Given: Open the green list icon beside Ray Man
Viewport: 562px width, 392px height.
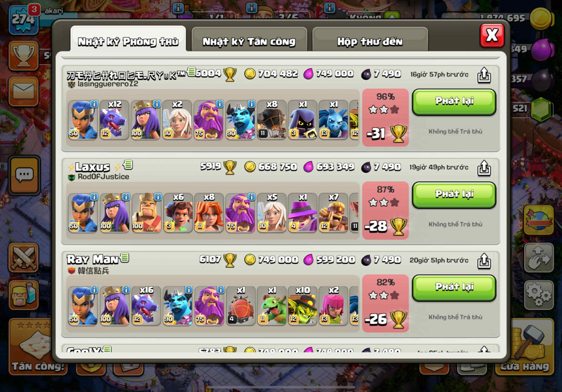Looking at the screenshot, I should 125,258.
